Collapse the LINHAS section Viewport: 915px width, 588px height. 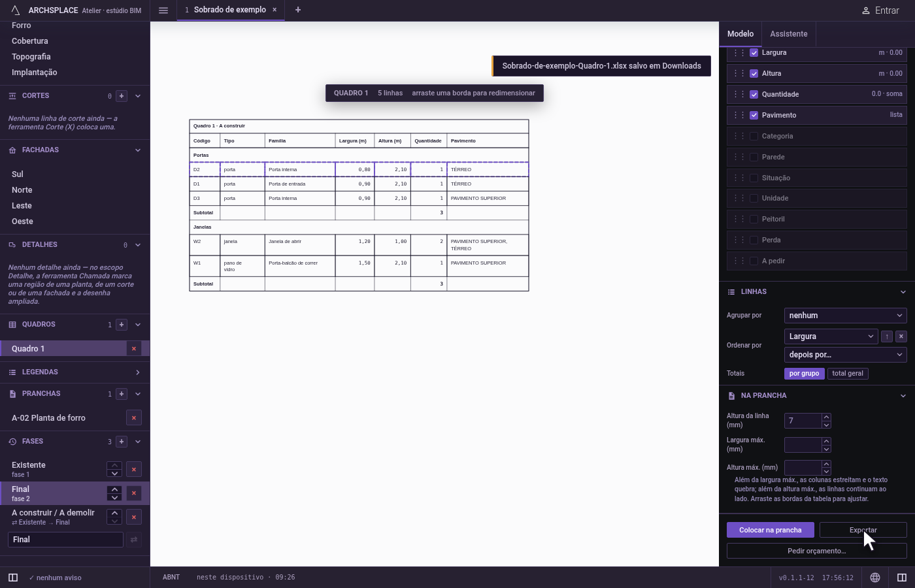pyautogui.click(x=903, y=292)
